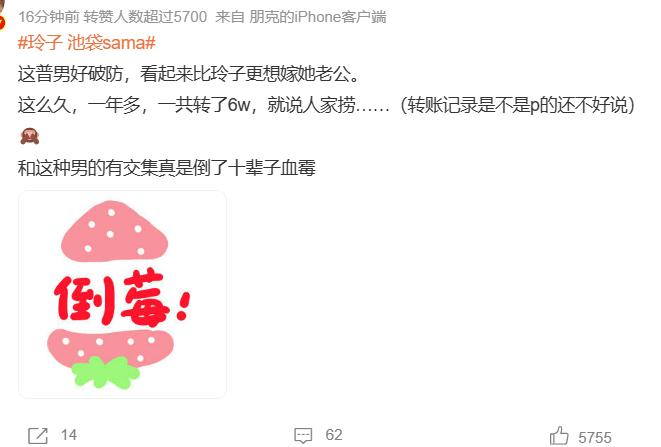Click the comment count 62
This screenshot has height=447, width=661.
[333, 435]
